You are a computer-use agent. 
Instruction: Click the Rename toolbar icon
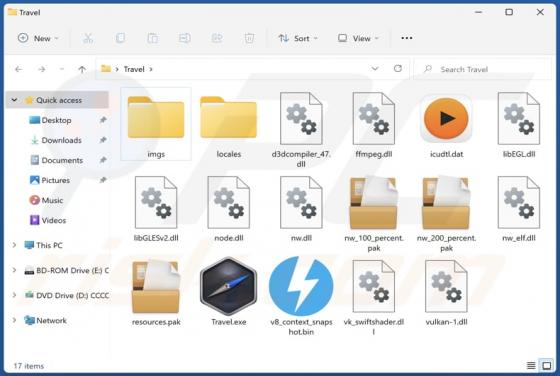point(185,38)
